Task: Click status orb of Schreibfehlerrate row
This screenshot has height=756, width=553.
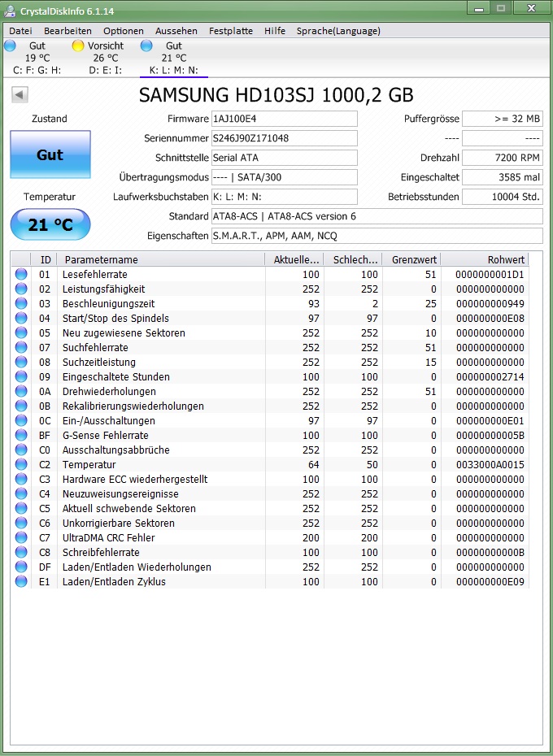Action: coord(21,552)
